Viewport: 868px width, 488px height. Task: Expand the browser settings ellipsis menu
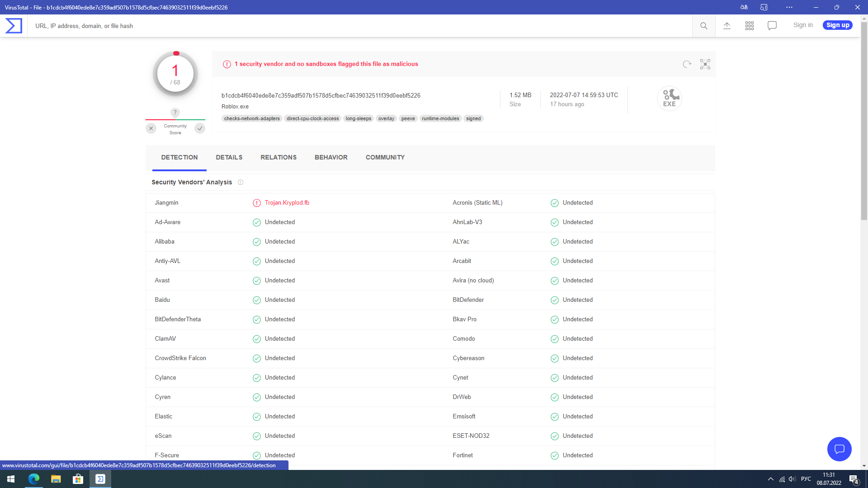(789, 7)
